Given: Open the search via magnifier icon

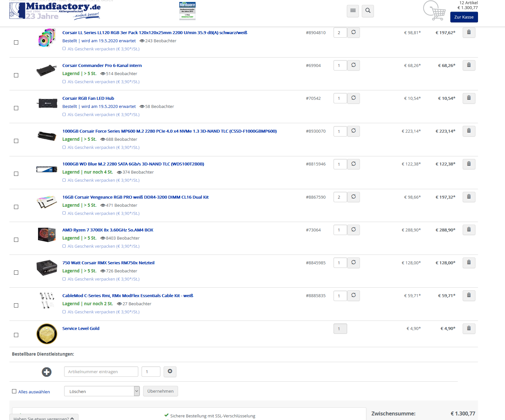Looking at the screenshot, I should [368, 11].
